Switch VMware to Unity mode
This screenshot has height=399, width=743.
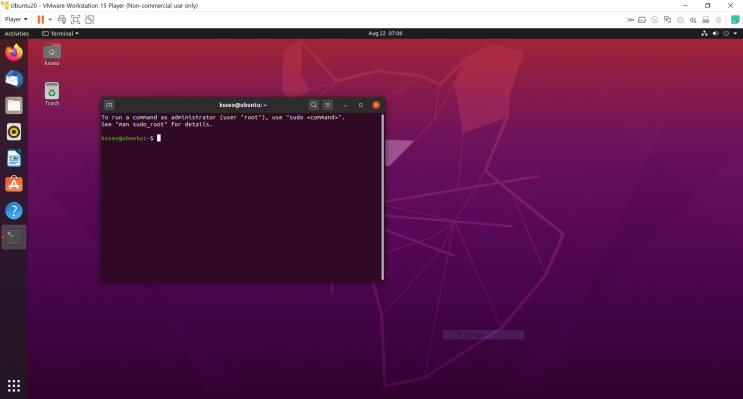tap(90, 19)
